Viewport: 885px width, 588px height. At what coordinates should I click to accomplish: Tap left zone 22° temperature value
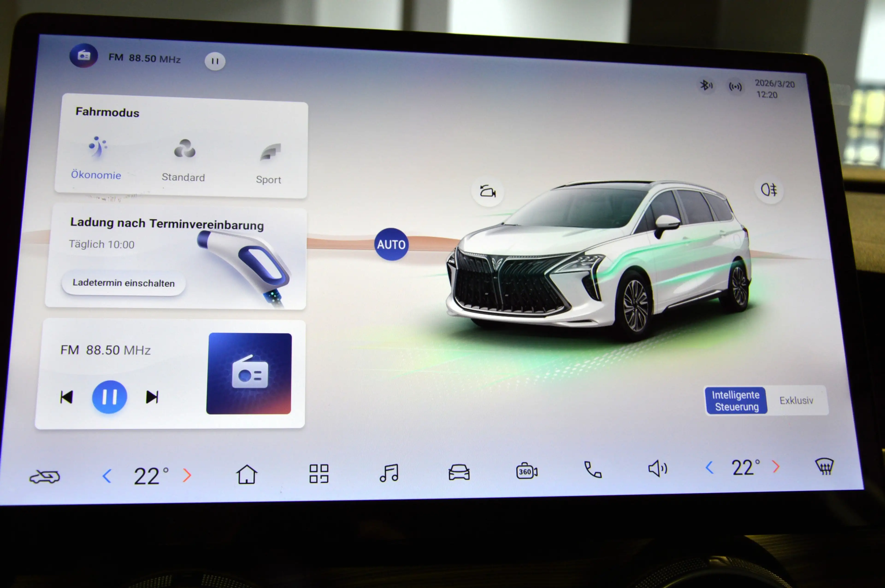(x=151, y=476)
